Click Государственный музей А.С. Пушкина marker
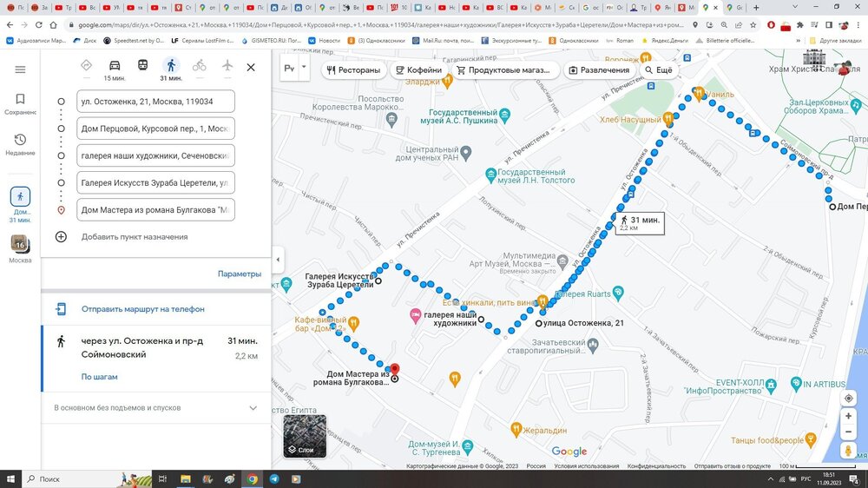 [504, 115]
